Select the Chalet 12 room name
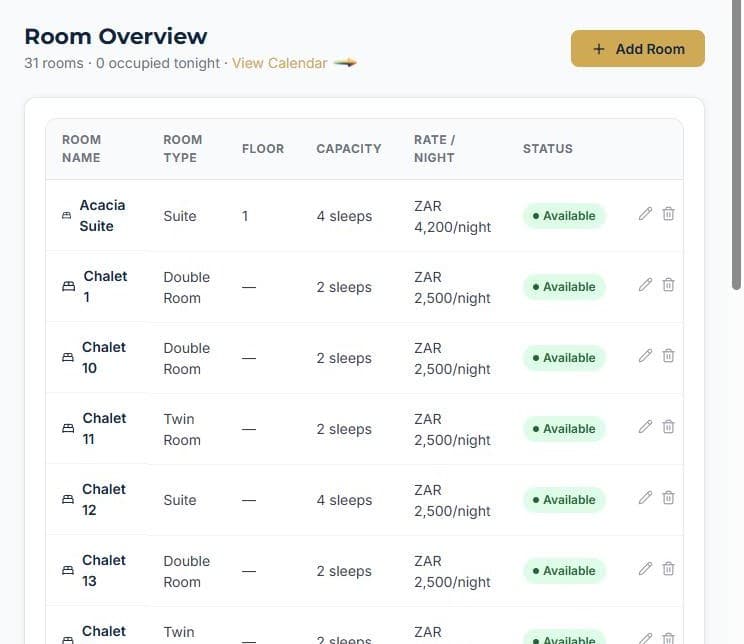Screen dimensions: 744x644 [104, 499]
